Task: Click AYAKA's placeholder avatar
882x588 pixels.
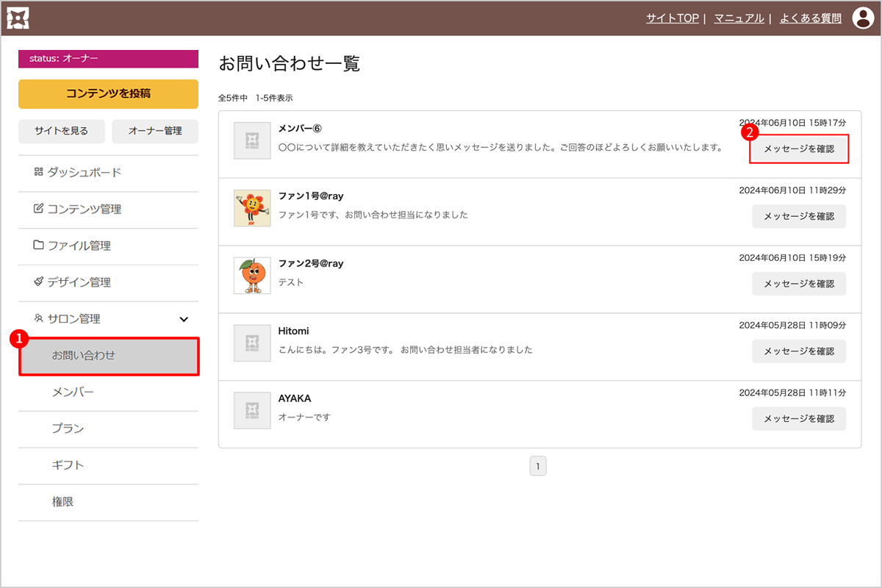Action: pos(252,411)
